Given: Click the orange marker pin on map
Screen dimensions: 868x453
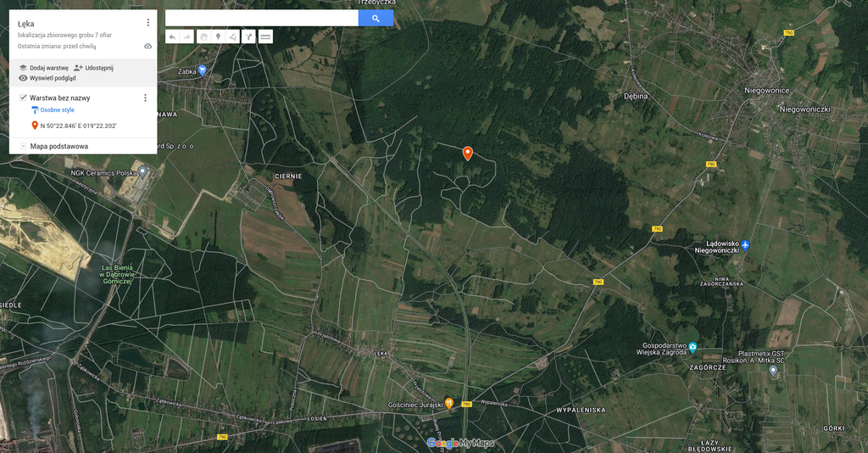Looking at the screenshot, I should [468, 154].
